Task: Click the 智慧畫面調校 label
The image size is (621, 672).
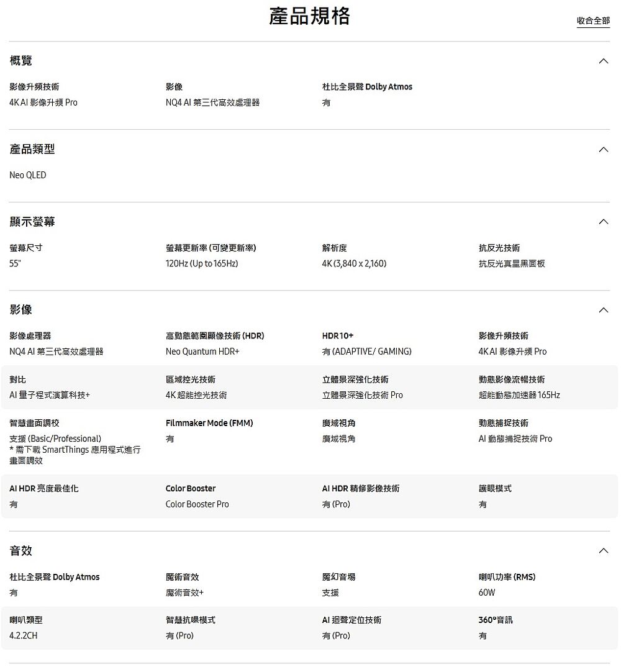Action: (34, 424)
